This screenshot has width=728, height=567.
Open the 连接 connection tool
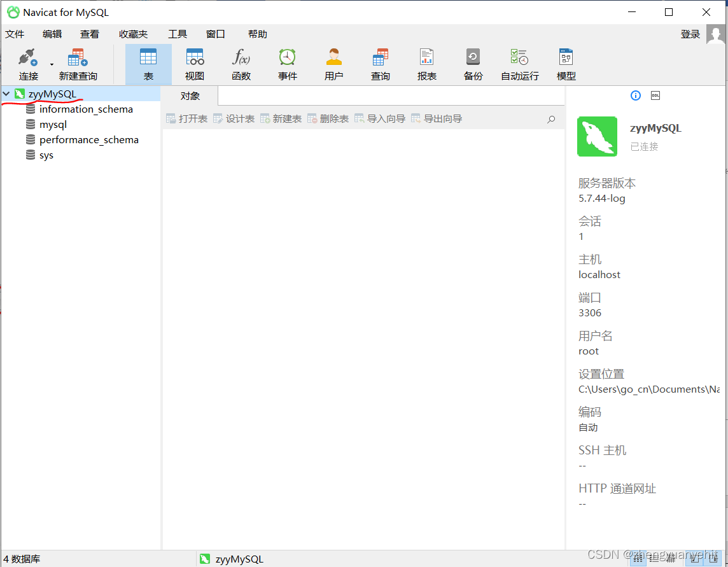[x=28, y=64]
